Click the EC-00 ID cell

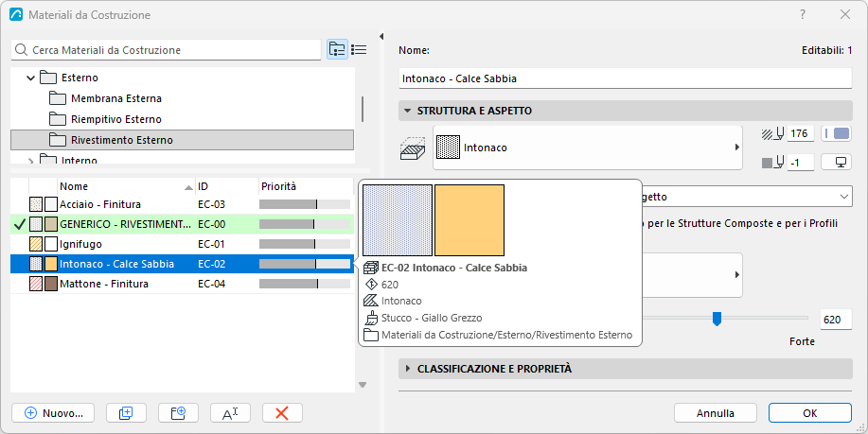pyautogui.click(x=211, y=224)
